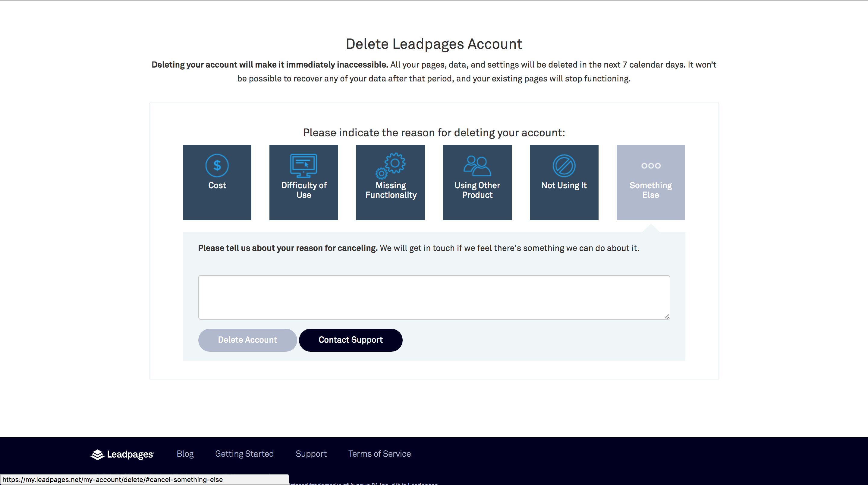The width and height of the screenshot is (868, 485).
Task: Open the Blog footer link
Action: [185, 454]
